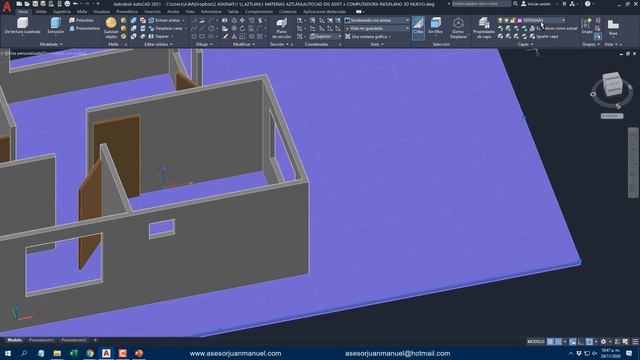The width and height of the screenshot is (640, 360).
Task: Click the search magnifier icon in title bar
Action: click(516, 4)
